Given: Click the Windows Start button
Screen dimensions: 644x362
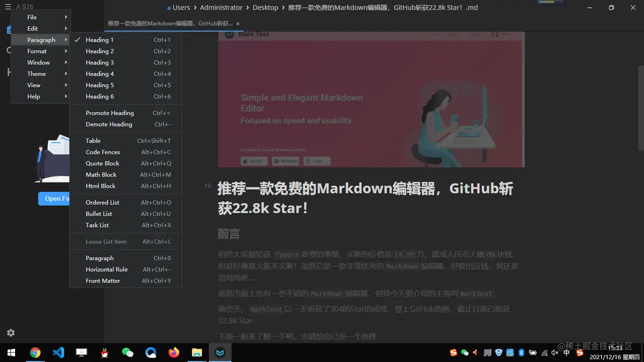Looking at the screenshot, I should point(11,353).
